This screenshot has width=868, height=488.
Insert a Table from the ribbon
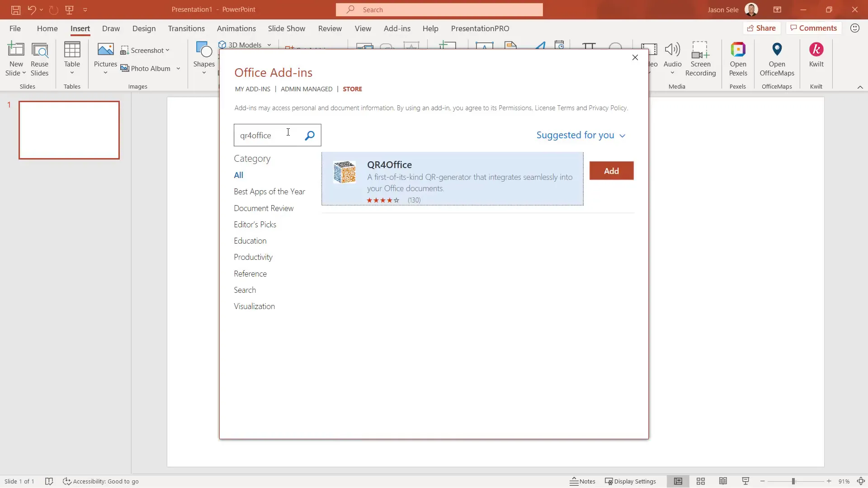72,59
